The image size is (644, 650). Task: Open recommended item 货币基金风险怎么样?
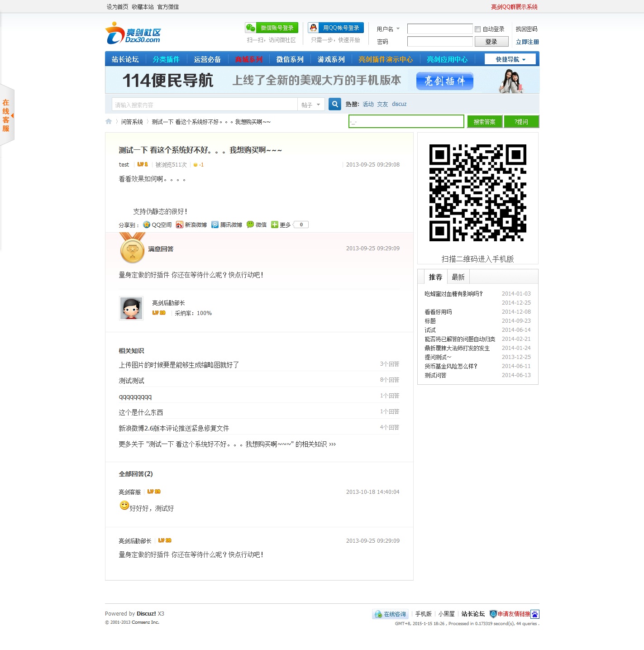(x=451, y=366)
